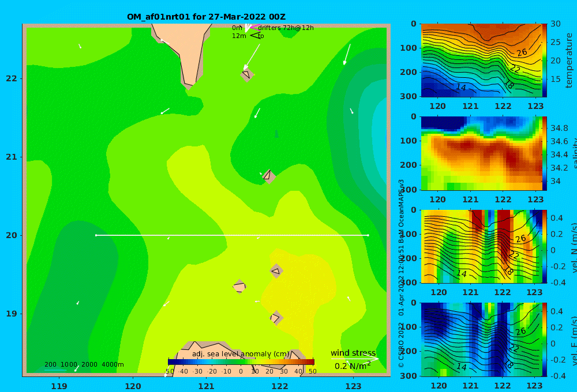This screenshot has height=392, width=577.
Task: Click the 'vel. N (m/s)' axis label
Action: click(574, 248)
